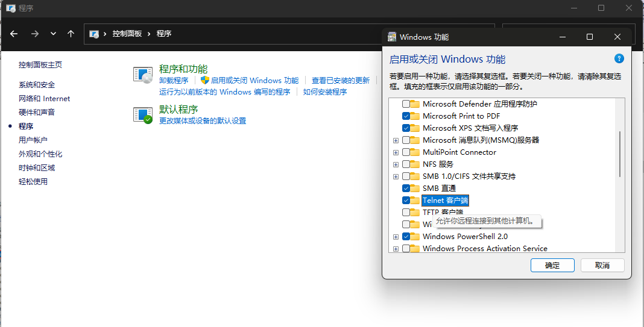Expand the NFS 服务 node

point(396,164)
